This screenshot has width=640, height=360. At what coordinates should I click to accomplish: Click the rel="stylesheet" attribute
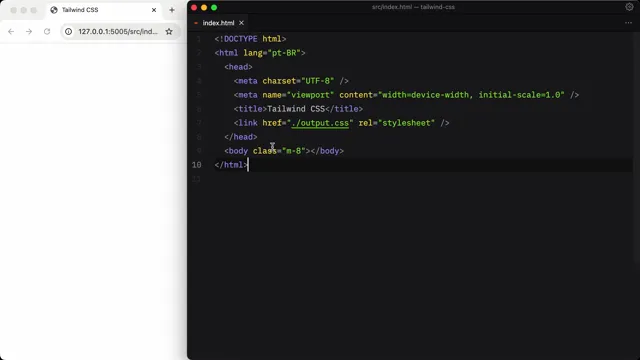397,123
